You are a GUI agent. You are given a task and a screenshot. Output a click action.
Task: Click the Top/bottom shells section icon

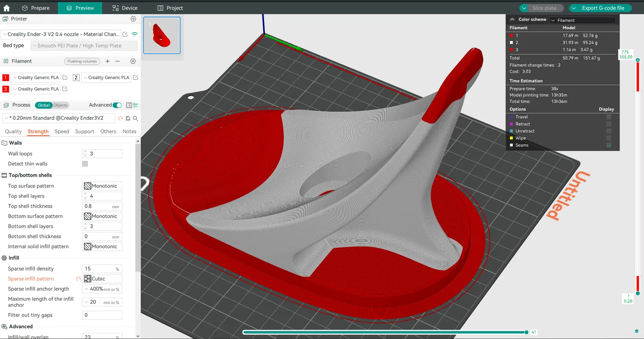(x=4, y=175)
